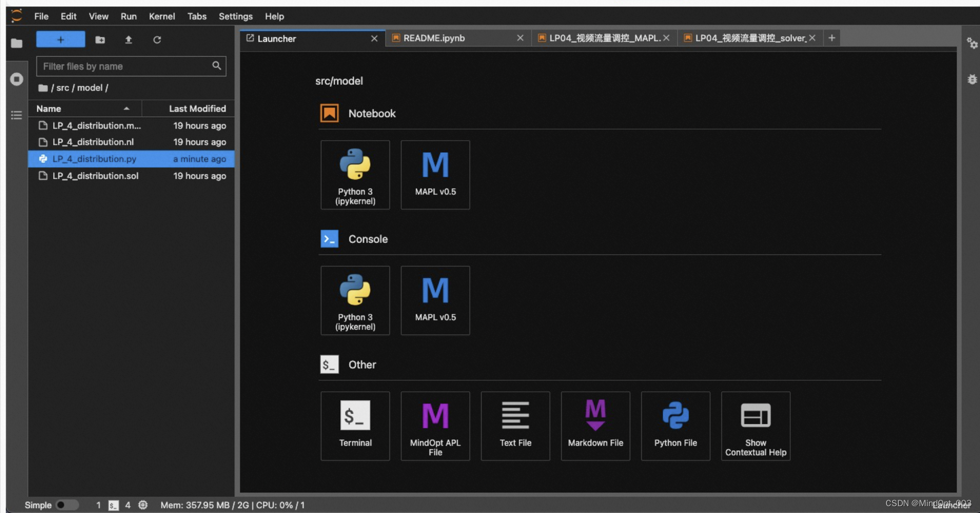The width and height of the screenshot is (980, 513).
Task: Go to root folder breadcrumb icon
Action: click(43, 88)
